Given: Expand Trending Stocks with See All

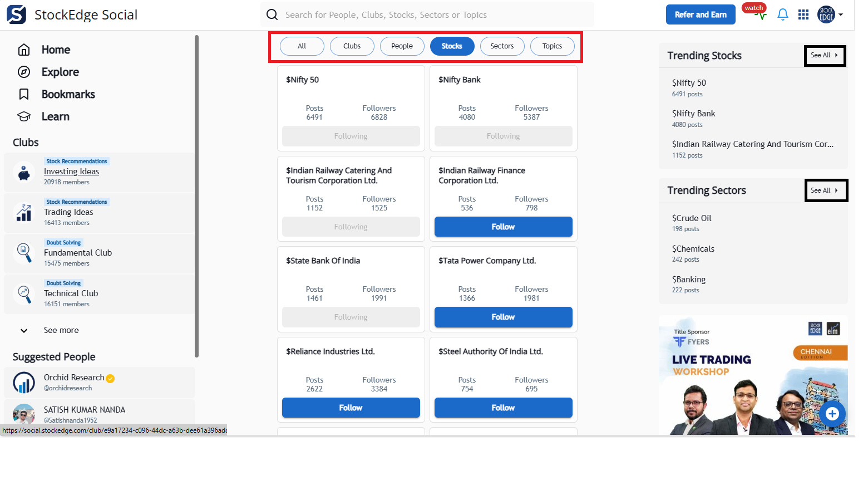Looking at the screenshot, I should (824, 55).
